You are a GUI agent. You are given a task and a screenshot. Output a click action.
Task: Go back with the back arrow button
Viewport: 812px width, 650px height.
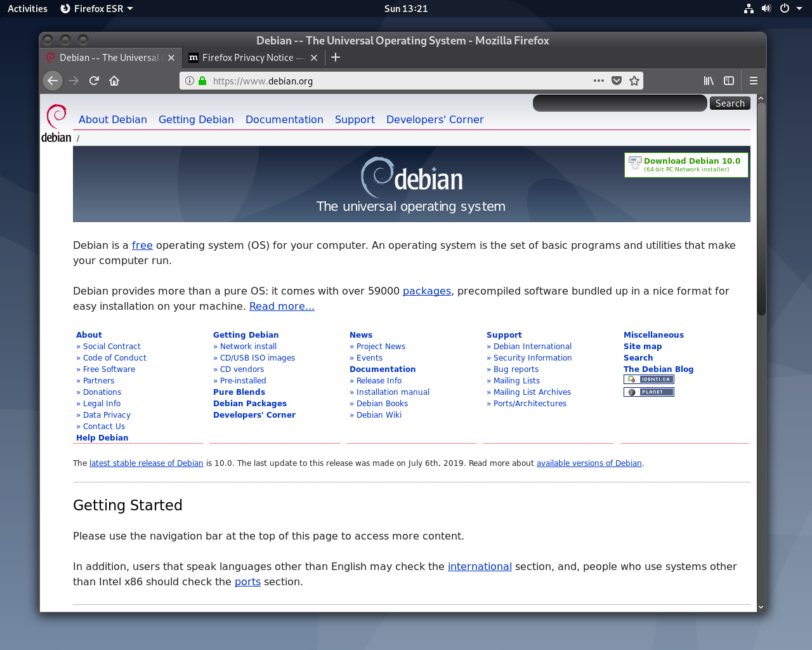[53, 81]
